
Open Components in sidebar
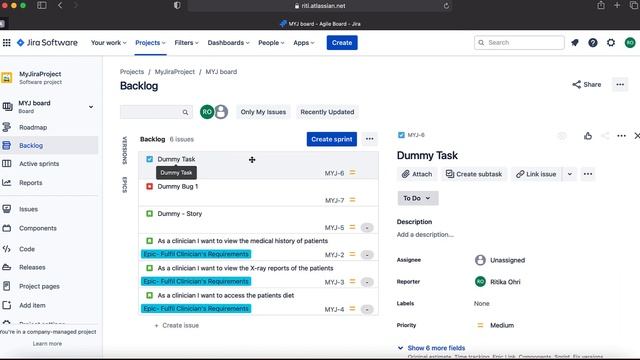click(x=38, y=228)
